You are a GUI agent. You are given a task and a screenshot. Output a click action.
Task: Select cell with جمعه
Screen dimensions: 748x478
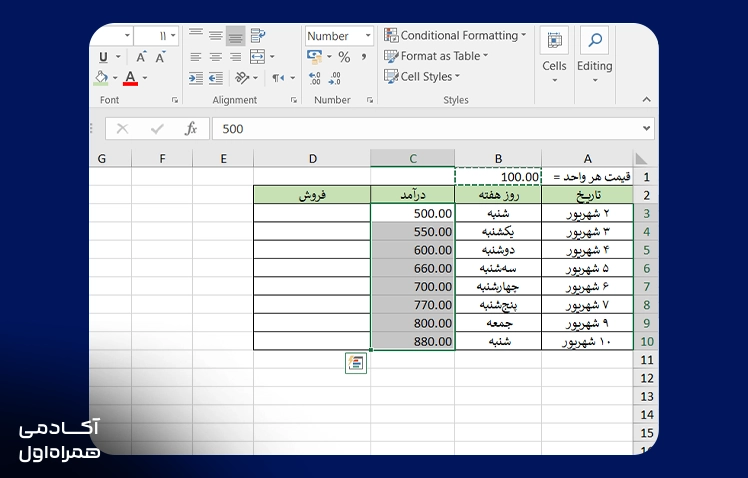498,323
